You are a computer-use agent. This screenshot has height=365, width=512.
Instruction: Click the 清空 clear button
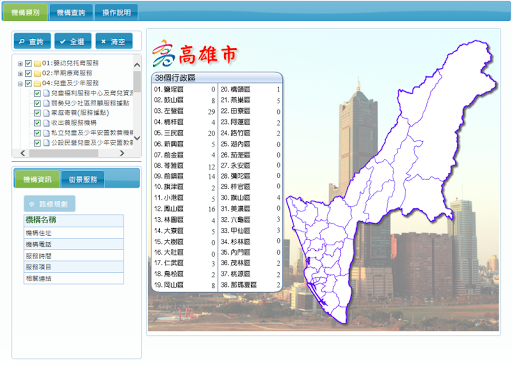point(114,41)
